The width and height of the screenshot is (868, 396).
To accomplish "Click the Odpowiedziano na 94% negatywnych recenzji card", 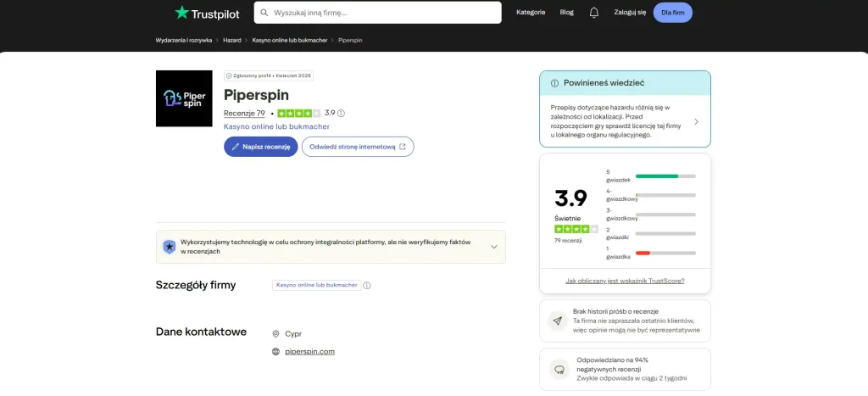I will click(x=625, y=370).
